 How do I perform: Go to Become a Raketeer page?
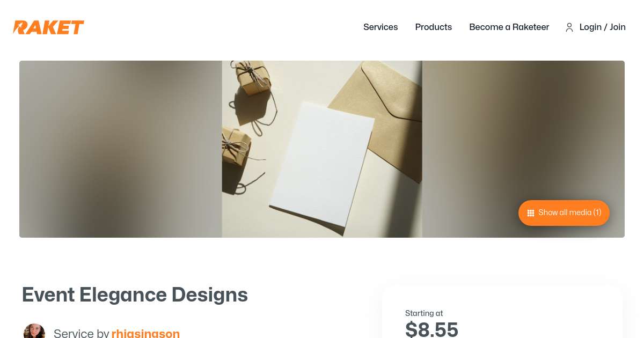pos(509,27)
